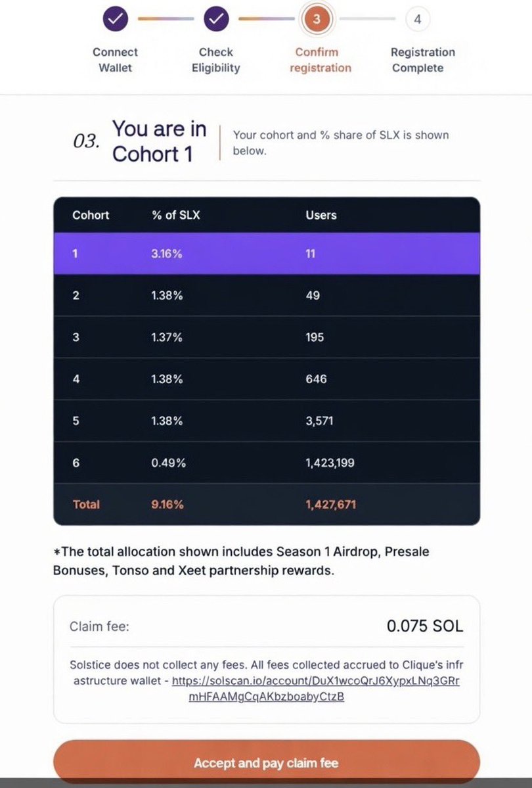The image size is (532, 788).
Task: Select the highlighted Cohort 1 row
Action: (x=266, y=253)
